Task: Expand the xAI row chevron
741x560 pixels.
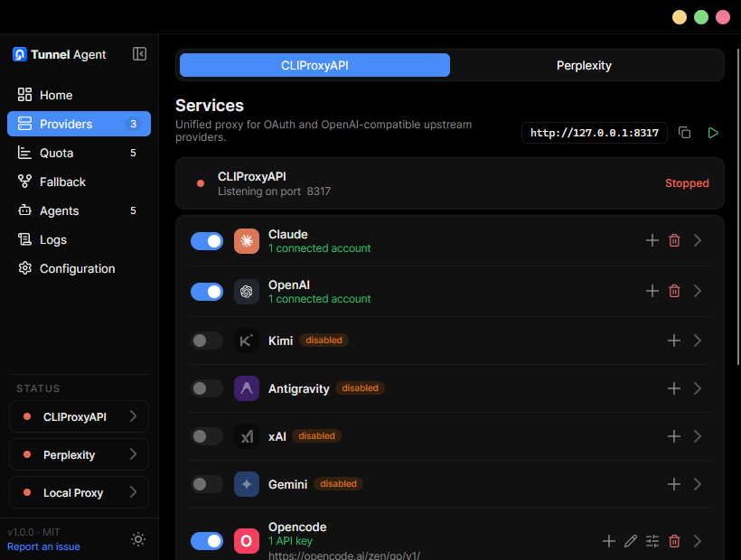Action: tap(698, 436)
